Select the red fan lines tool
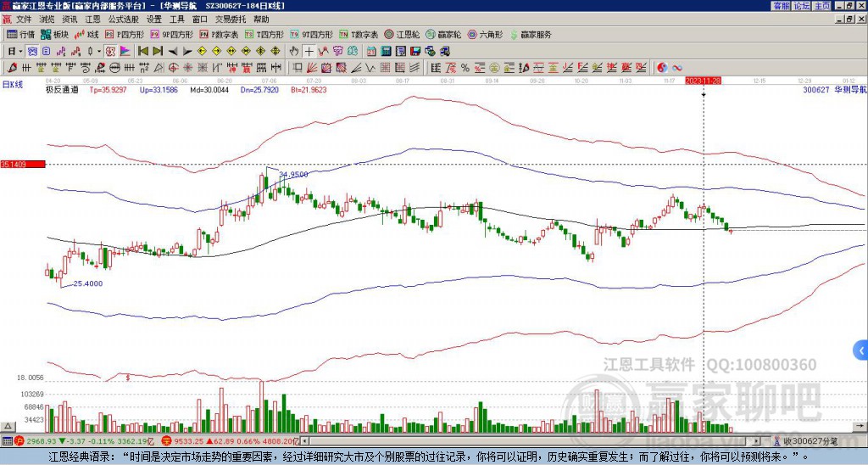The image size is (868, 465). [x=312, y=68]
